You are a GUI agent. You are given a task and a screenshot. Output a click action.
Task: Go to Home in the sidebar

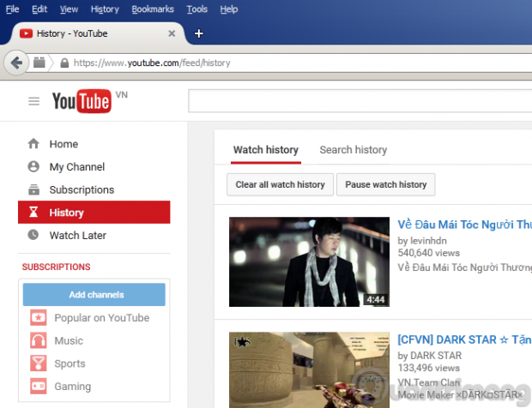(63, 144)
